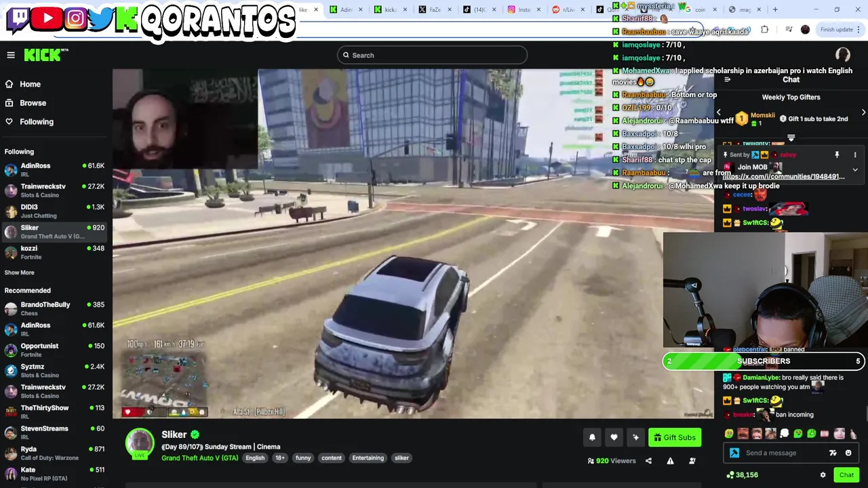This screenshot has height=488, width=868.
Task: Open Opportunist recommended channel
Action: (54, 350)
